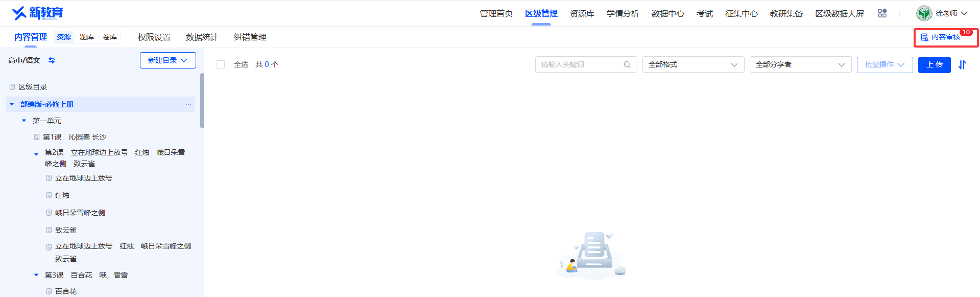
Task: Collapse the 第一单元 tree node
Action: (x=24, y=121)
